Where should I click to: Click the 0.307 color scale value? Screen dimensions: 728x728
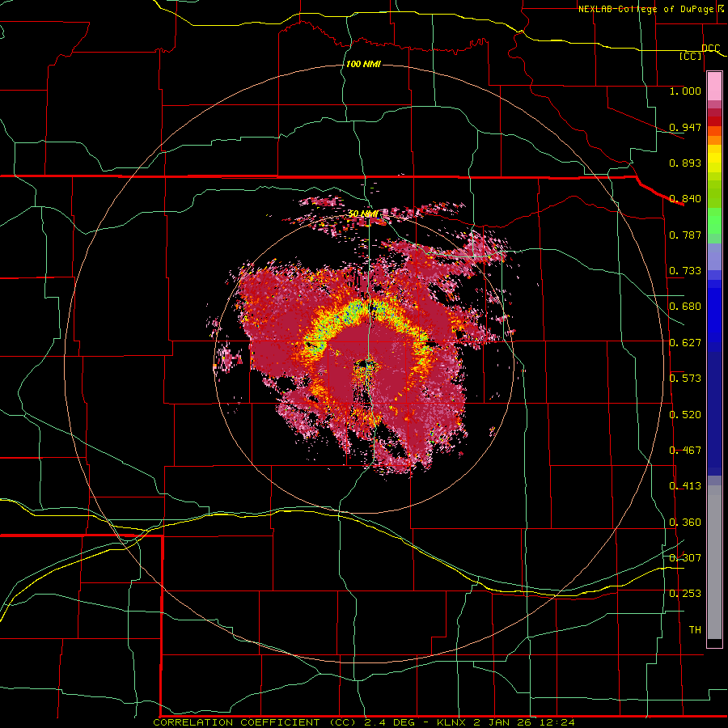685,558
